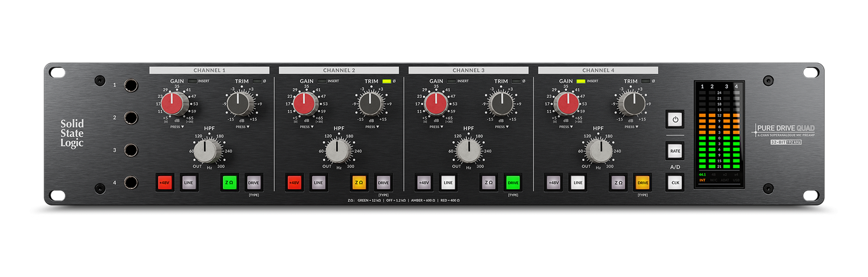
Task: Click the Channel 1 header label
Action: [x=209, y=70]
